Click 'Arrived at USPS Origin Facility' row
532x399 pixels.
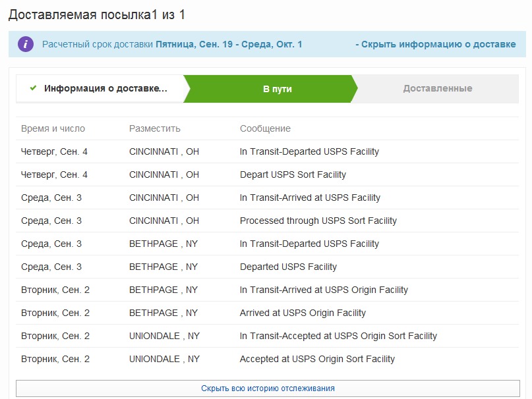pos(303,313)
